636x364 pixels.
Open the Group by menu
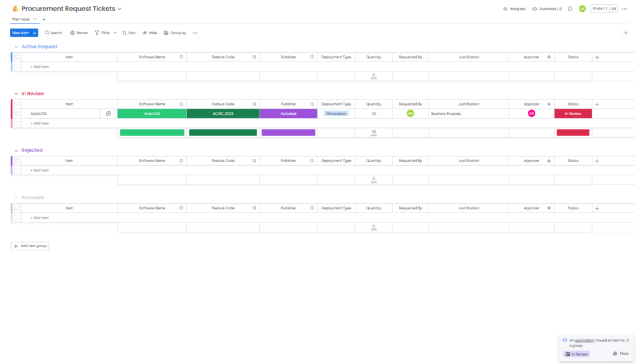[175, 33]
